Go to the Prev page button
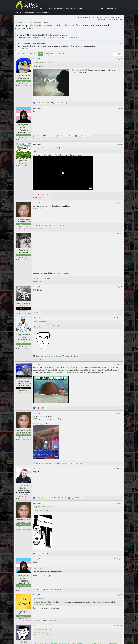 pos(19,54)
